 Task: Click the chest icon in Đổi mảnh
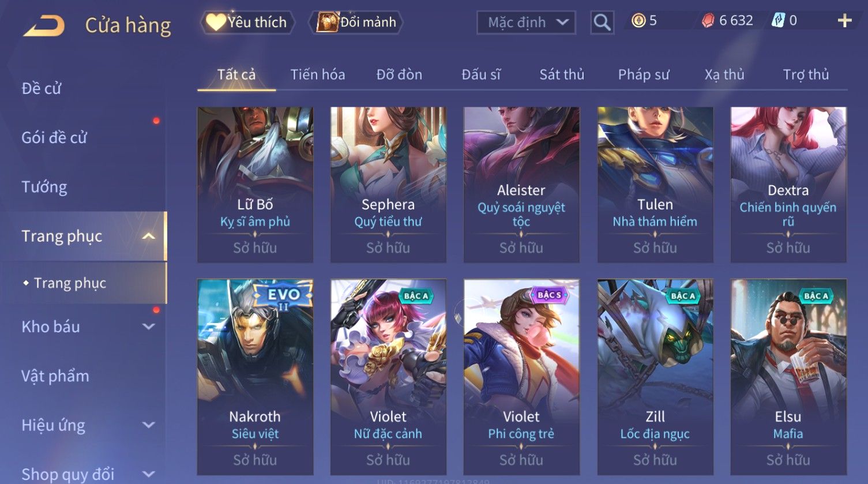point(327,22)
